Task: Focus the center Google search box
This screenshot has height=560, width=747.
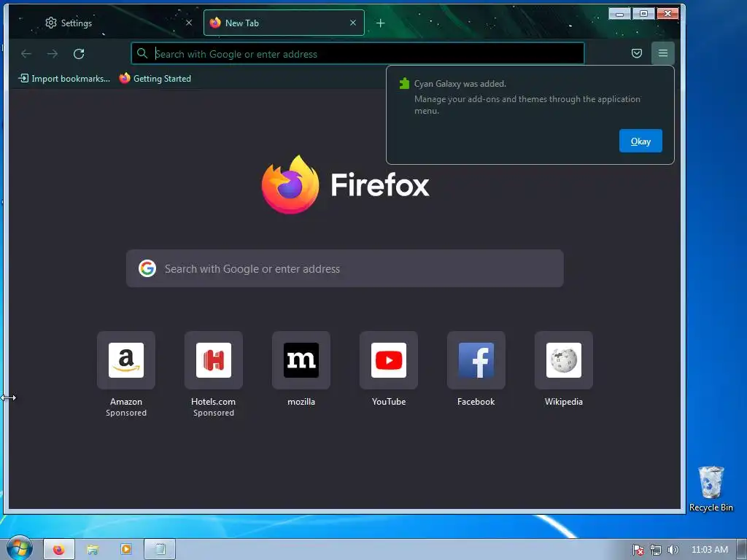Action: 344,268
